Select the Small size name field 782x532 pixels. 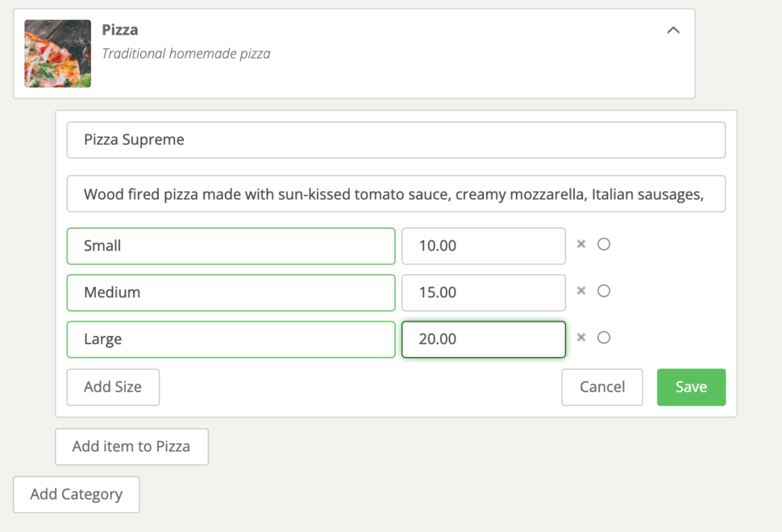point(230,246)
